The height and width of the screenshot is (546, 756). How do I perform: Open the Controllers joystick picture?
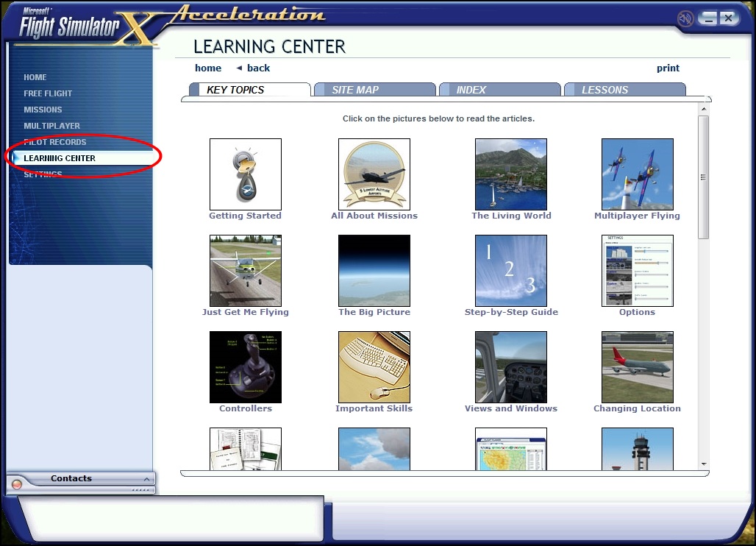[246, 367]
